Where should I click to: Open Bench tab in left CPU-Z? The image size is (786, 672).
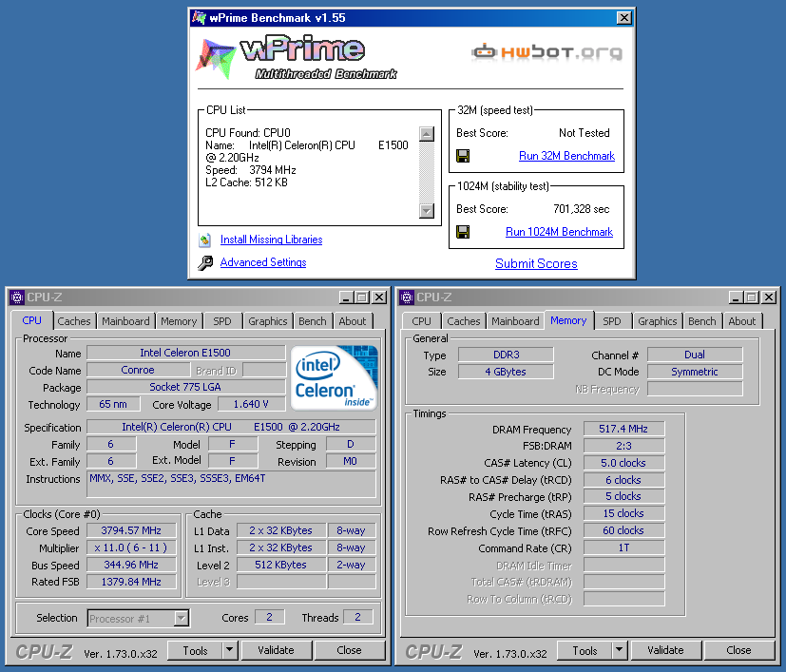coord(313,321)
